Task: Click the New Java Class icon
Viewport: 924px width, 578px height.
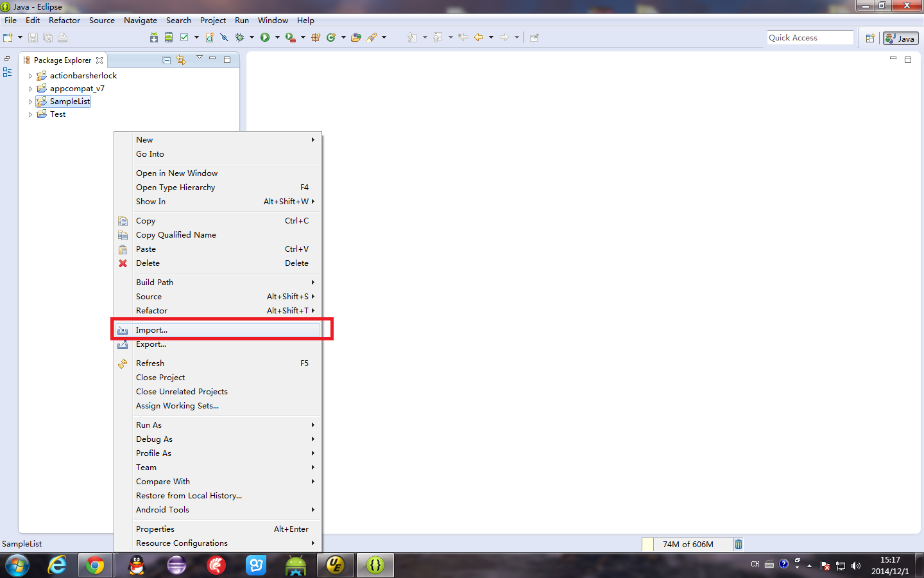Action: pyautogui.click(x=331, y=37)
